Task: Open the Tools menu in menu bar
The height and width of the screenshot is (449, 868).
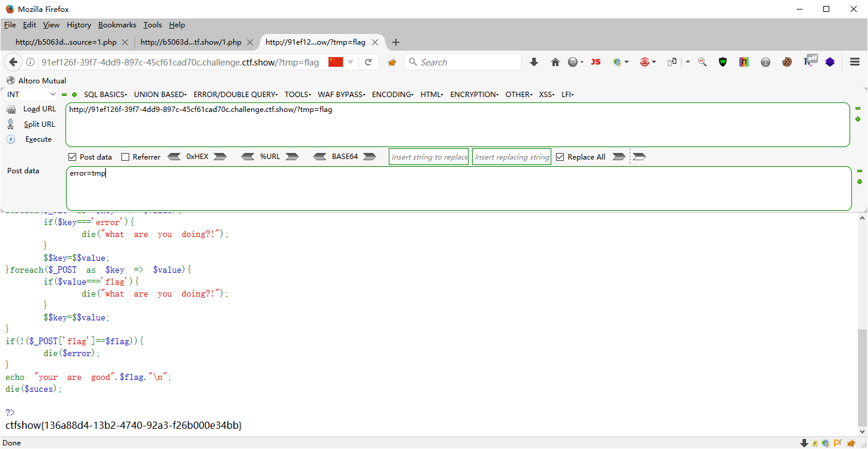Action: click(x=152, y=25)
